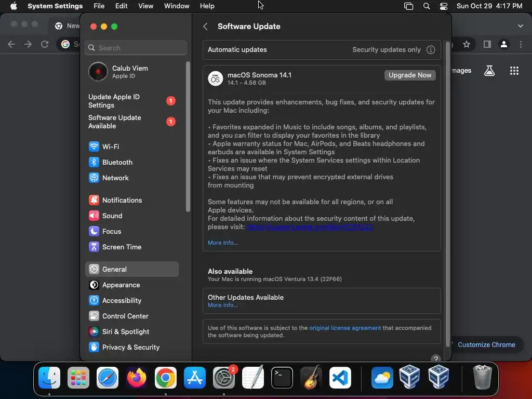
Task: Open App Store from the Dock
Action: [195, 378]
